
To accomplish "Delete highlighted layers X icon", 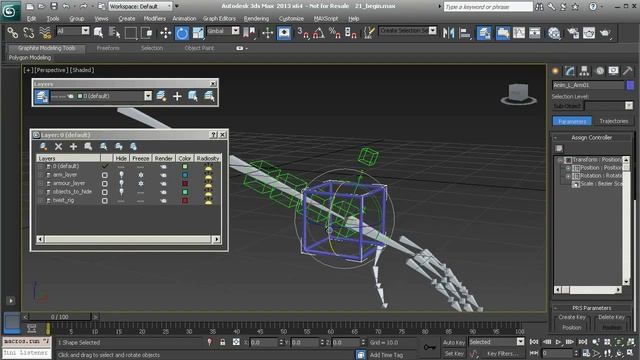I will 58,147.
